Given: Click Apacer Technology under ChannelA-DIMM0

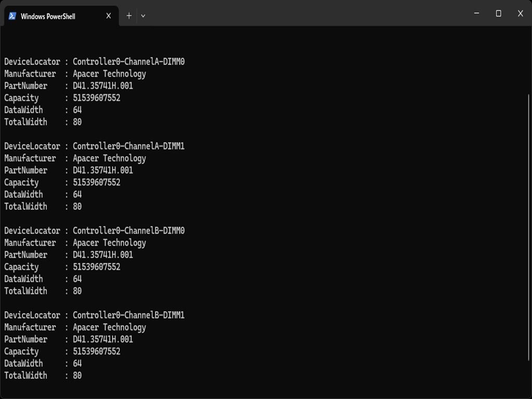Looking at the screenshot, I should click(x=109, y=74).
